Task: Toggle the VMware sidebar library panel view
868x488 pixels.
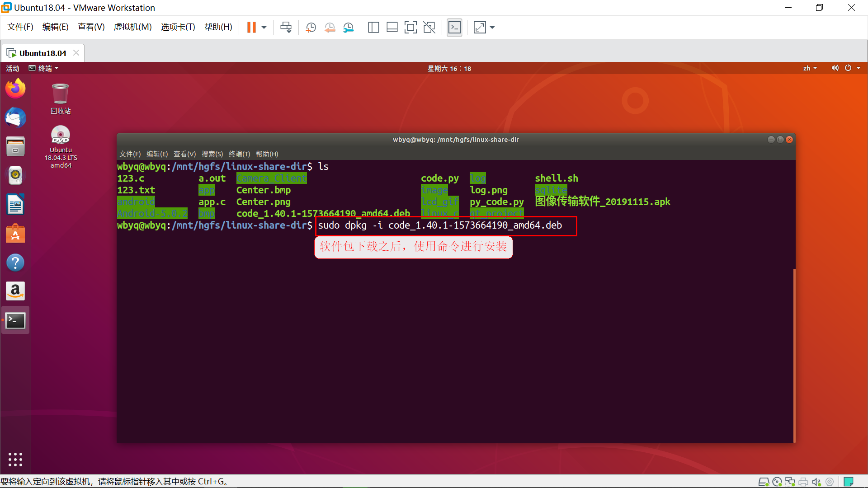Action: click(x=373, y=28)
